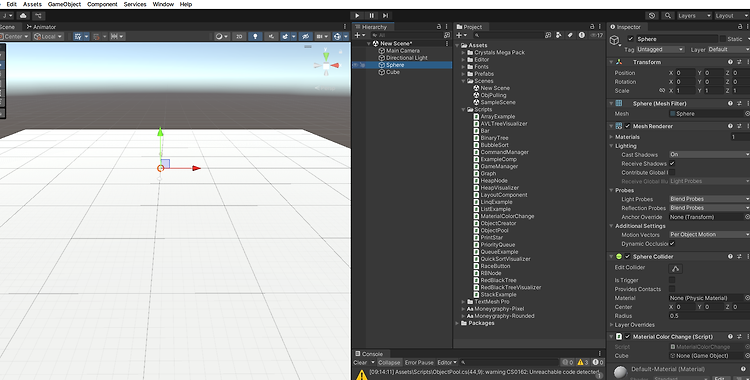
Task: Open the Cast Shadows dropdown
Action: [x=709, y=154]
